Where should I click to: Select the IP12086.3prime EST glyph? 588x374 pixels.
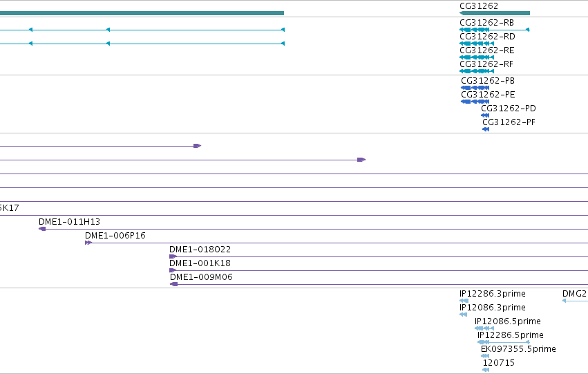point(463,315)
